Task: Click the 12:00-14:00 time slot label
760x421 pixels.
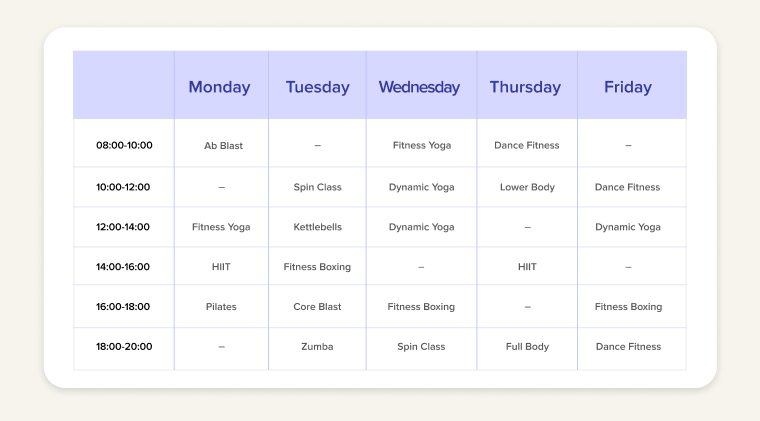Action: point(124,227)
